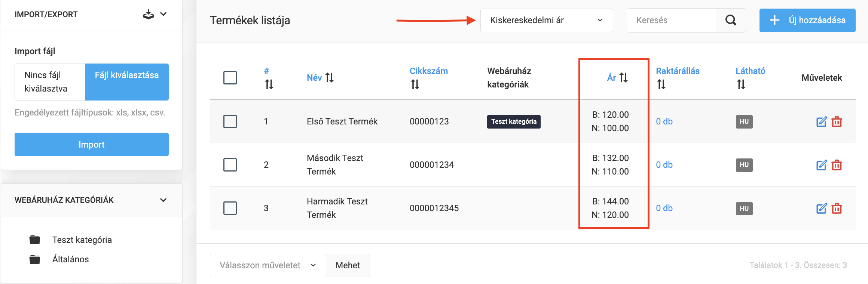This screenshot has height=284, width=868.
Task: Collapse the IMPORT/EXPORT panel chevron
Action: [x=163, y=14]
